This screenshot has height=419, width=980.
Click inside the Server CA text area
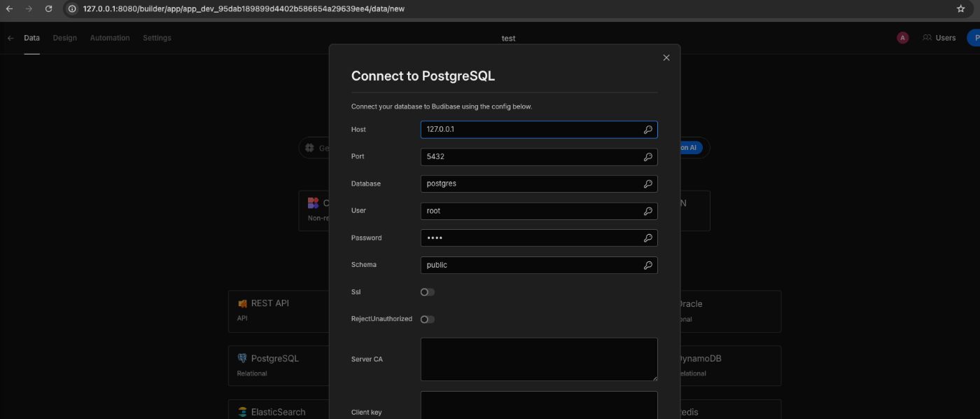[x=539, y=359]
